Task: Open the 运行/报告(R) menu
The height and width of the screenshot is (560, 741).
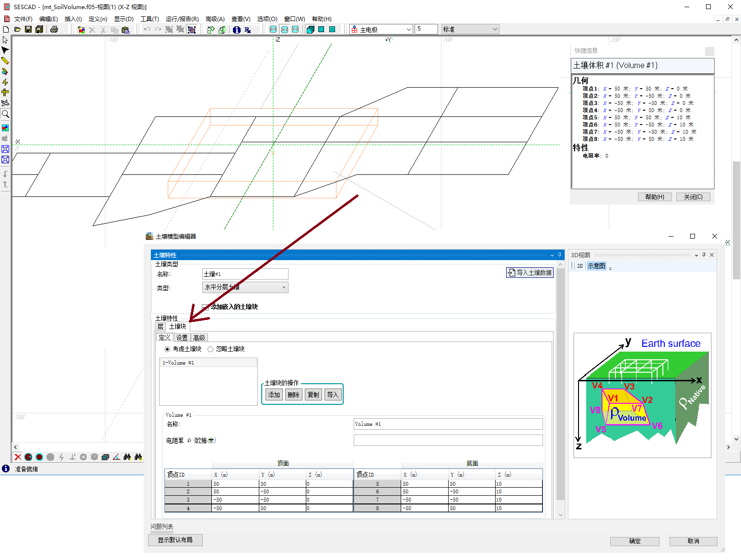Action: 182,19
